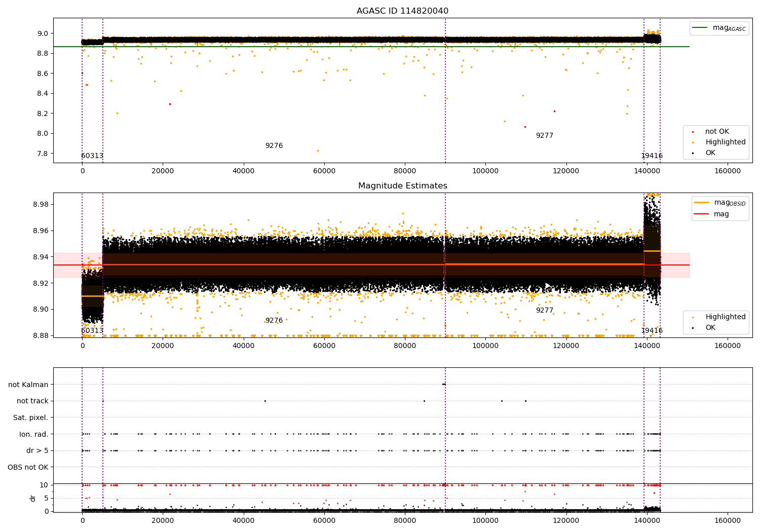Select obsid label 60313 in Magnitude Estimates plot
Image resolution: width=760 pixels, height=532 pixels.
92,331
